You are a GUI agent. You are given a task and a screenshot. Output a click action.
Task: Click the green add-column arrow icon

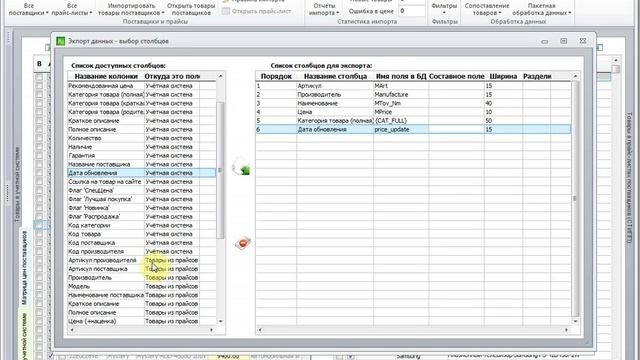coord(241,167)
